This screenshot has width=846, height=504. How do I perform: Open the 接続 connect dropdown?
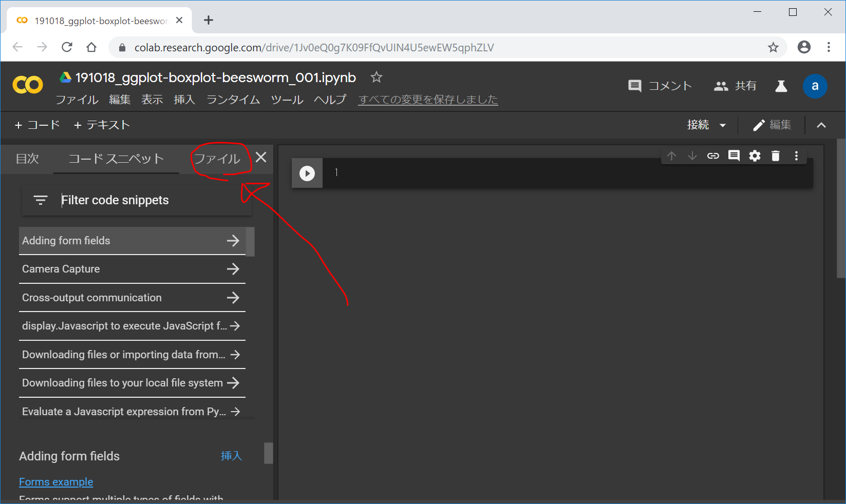706,125
